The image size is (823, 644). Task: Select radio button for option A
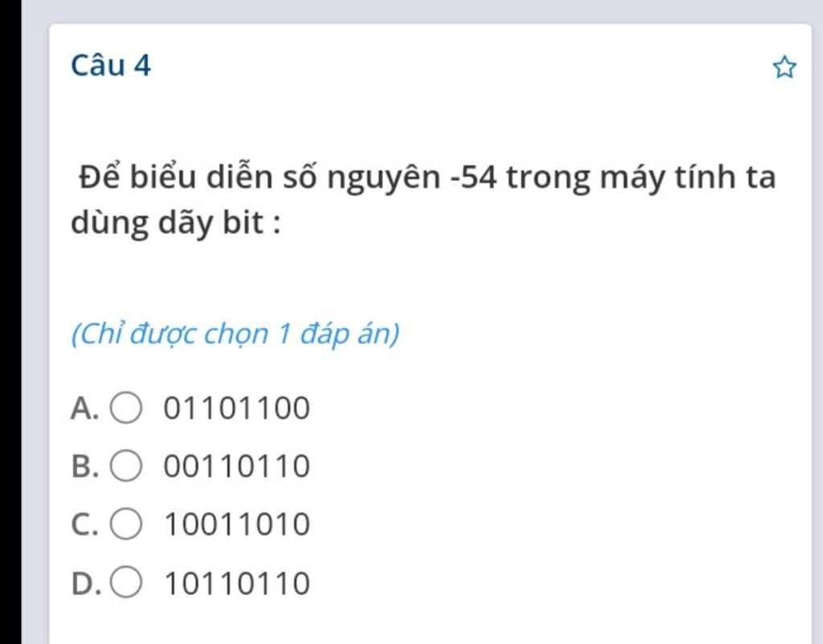125,408
